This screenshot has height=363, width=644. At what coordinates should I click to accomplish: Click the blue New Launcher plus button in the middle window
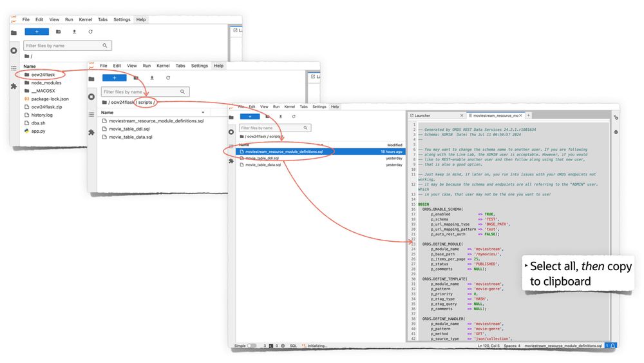point(114,78)
